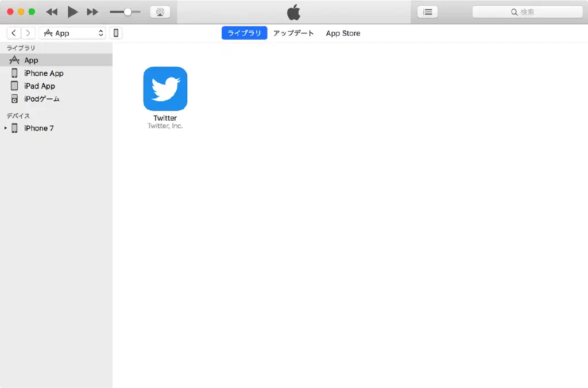The height and width of the screenshot is (388, 588).
Task: Click the back navigation arrow
Action: 14,33
